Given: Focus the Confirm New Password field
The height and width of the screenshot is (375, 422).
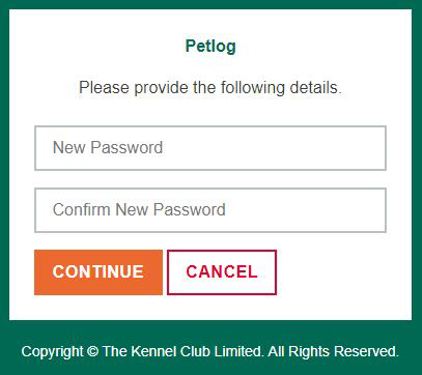Looking at the screenshot, I should (210, 210).
